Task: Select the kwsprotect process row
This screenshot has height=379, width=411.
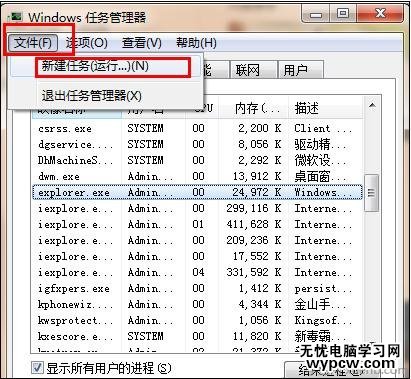Action: 197,320
